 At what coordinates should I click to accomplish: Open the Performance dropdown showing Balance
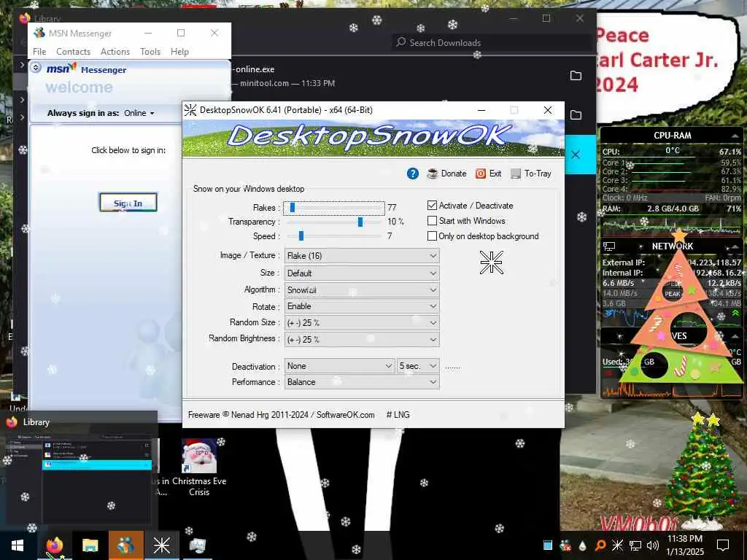(x=362, y=382)
